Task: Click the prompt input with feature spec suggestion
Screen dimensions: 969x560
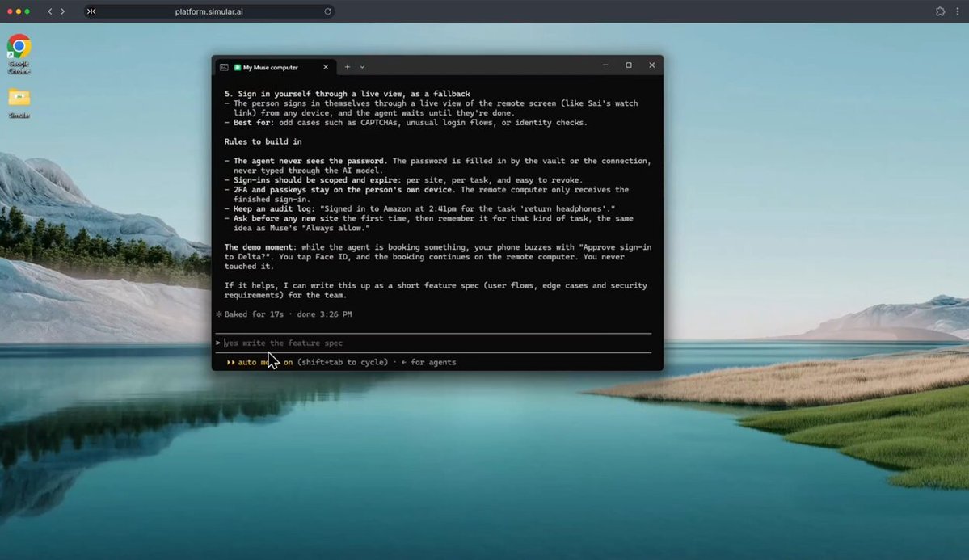Action: click(433, 343)
